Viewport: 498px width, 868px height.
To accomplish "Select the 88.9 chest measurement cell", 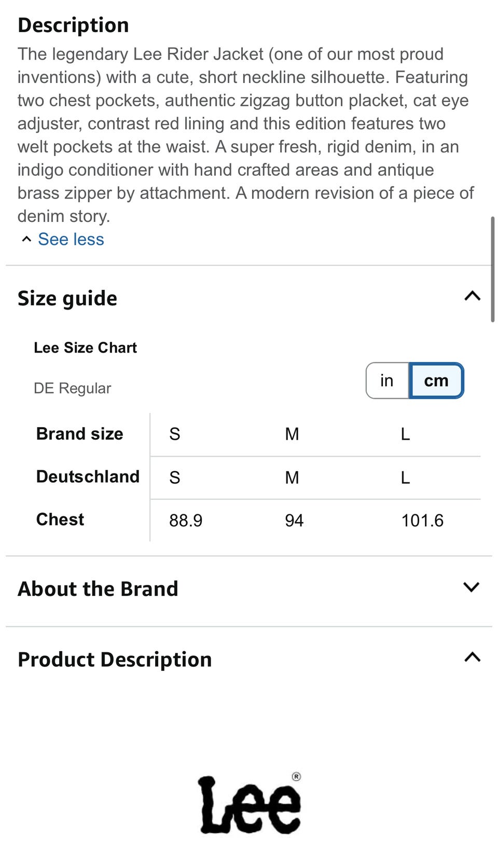I will 186,521.
